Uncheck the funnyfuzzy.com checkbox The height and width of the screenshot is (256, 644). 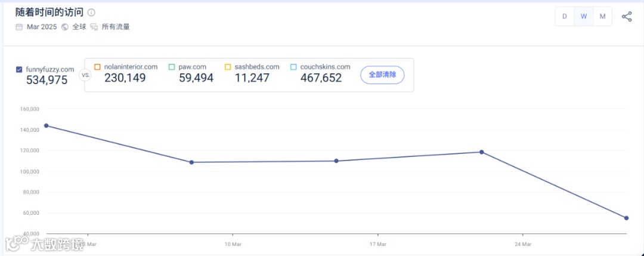click(x=19, y=69)
